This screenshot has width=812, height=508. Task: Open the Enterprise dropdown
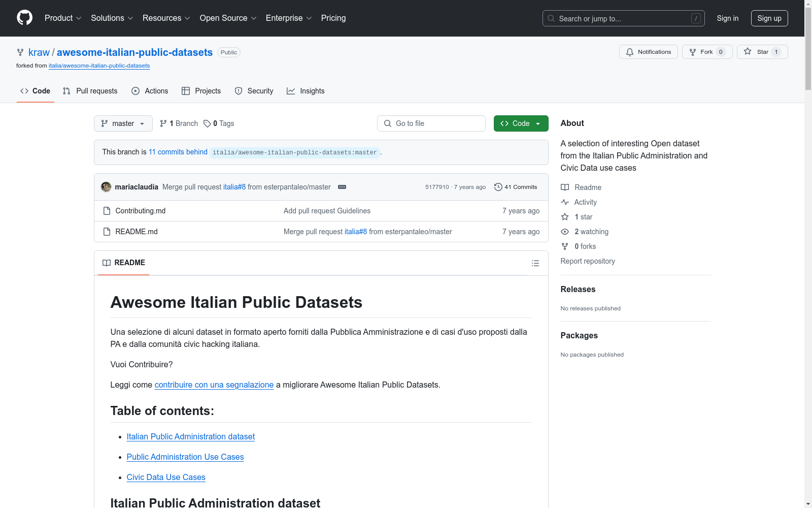289,18
